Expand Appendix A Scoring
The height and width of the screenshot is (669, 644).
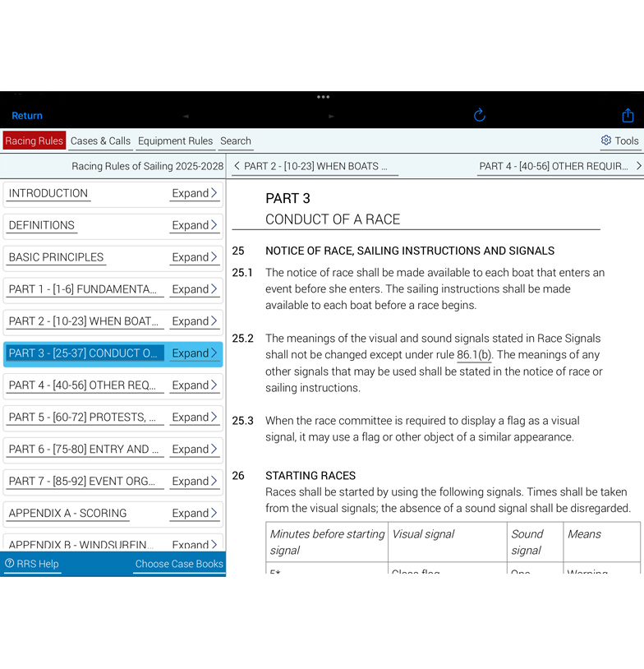195,514
